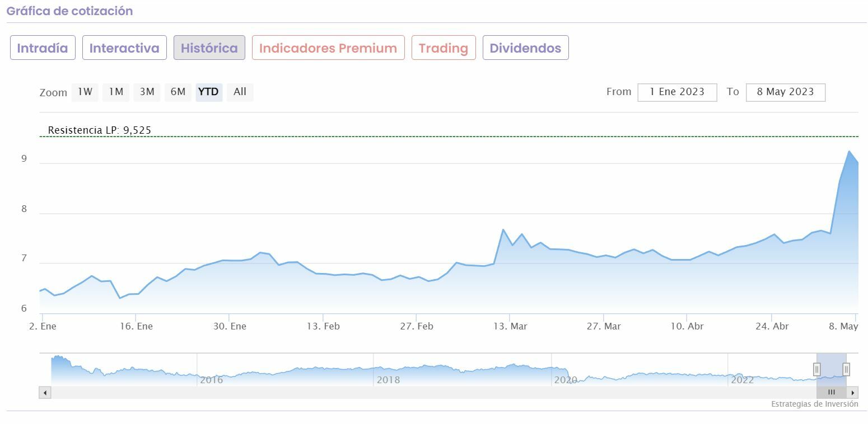
Task: Choose the 6M zoom range
Action: [178, 92]
